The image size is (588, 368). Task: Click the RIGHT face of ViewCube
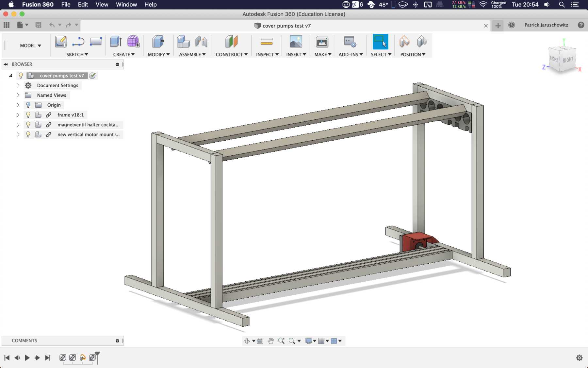568,60
